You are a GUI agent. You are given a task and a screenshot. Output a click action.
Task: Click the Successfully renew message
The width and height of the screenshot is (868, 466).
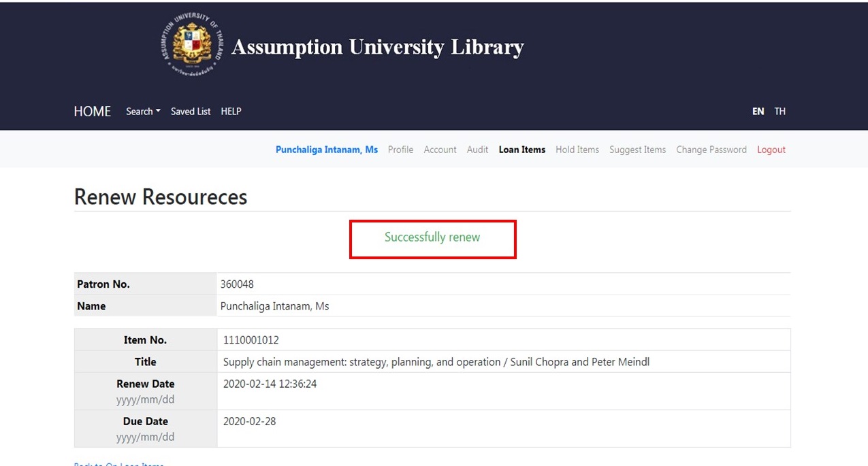[432, 237]
